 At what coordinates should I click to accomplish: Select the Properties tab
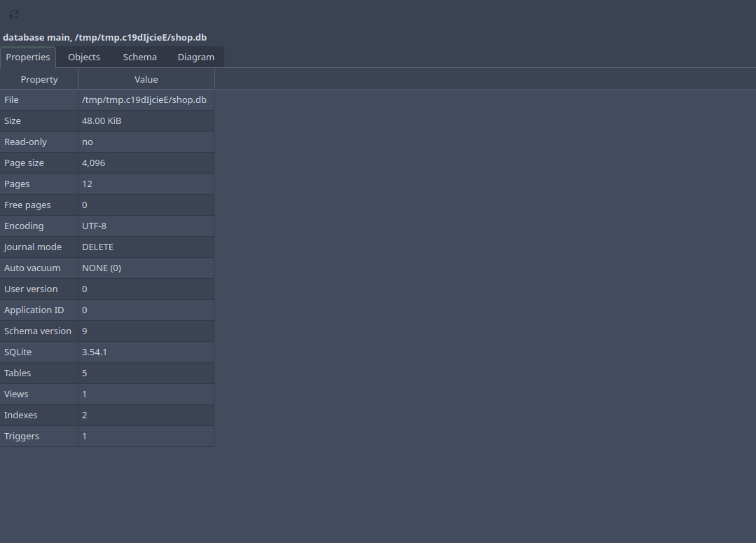click(x=28, y=57)
